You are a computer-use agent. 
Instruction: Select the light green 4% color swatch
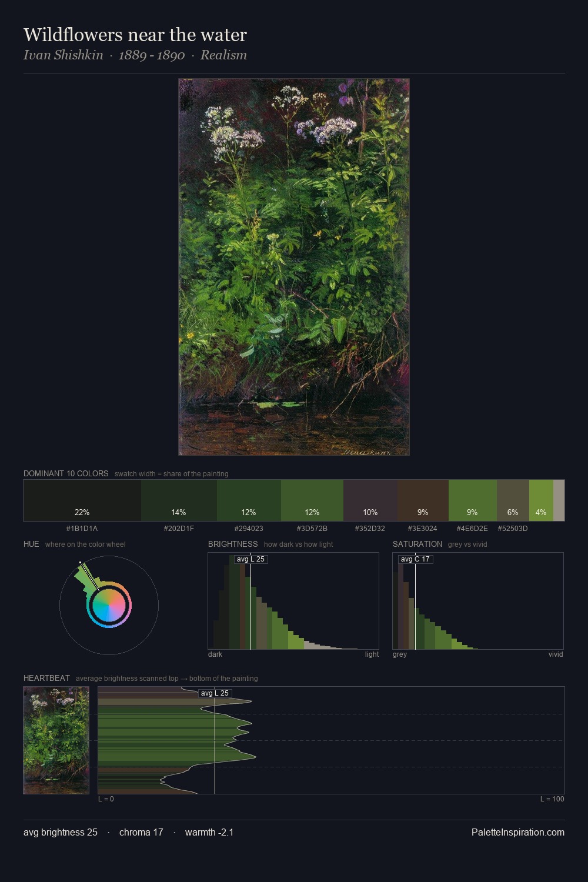pos(541,500)
